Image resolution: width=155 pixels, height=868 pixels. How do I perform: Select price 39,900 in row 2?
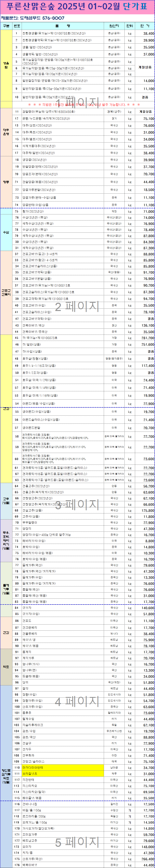tap(149, 40)
